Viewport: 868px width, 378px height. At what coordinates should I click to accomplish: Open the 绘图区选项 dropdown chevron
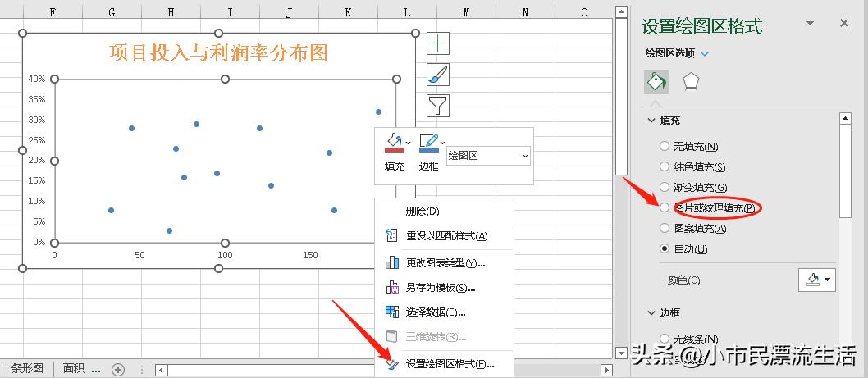(x=705, y=53)
